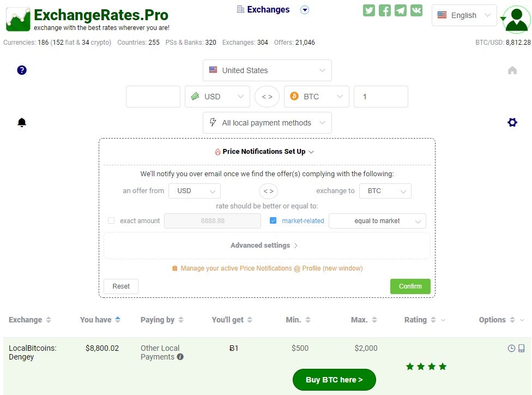Click the Reset button
This screenshot has height=395, width=532.
click(x=120, y=286)
